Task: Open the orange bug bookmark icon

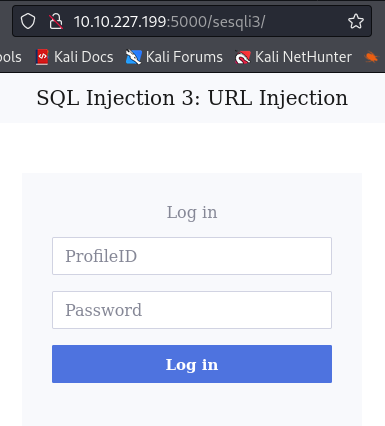Action: click(371, 57)
